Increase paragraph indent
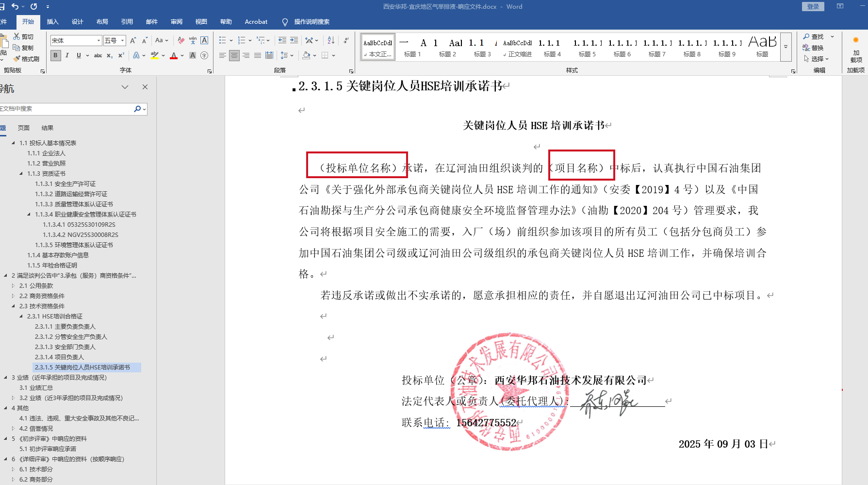The width and height of the screenshot is (868, 485). pyautogui.click(x=294, y=40)
